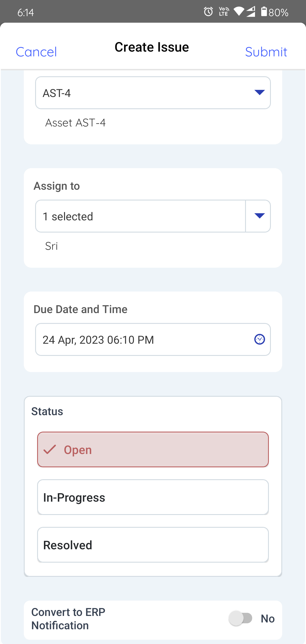Tap the checkmark beside Open status
This screenshot has width=306, height=644.
point(50,449)
